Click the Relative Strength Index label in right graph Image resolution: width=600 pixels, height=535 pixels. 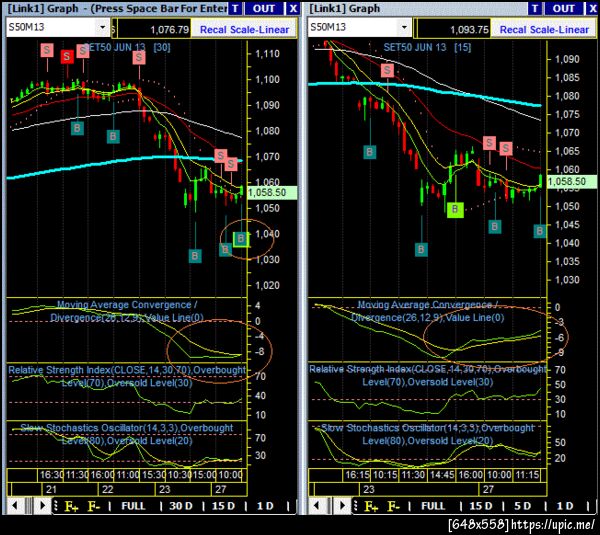click(428, 375)
